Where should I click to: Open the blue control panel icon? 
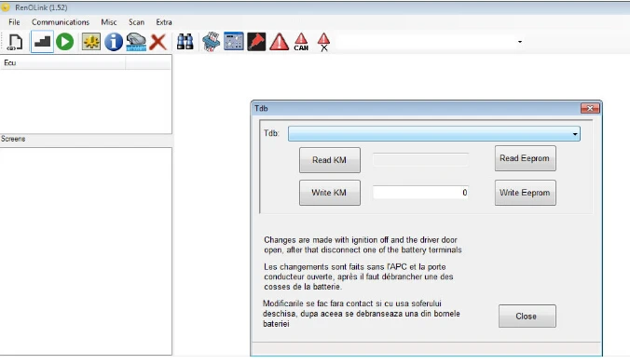tap(234, 41)
